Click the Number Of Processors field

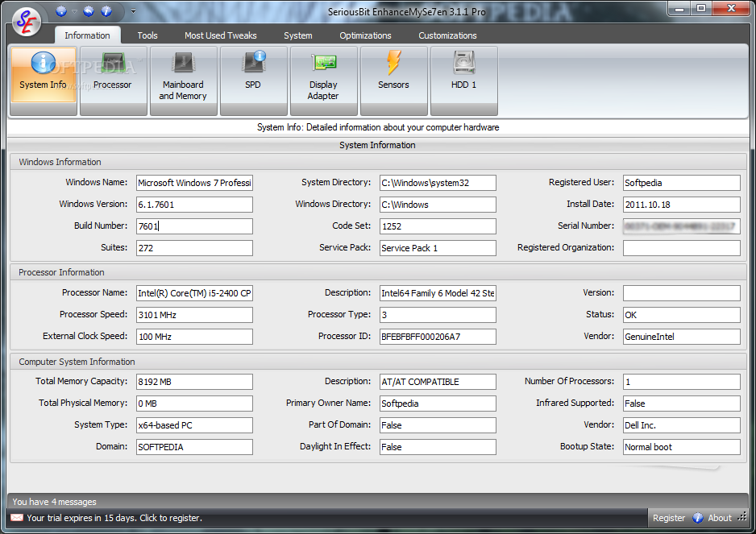tap(682, 382)
